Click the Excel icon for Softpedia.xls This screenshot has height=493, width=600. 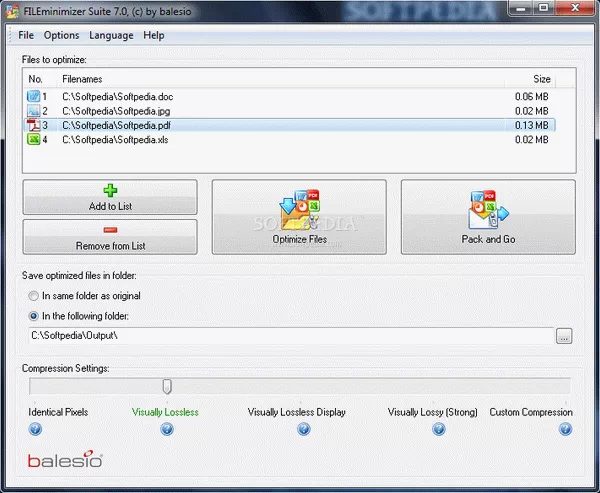coord(34,139)
